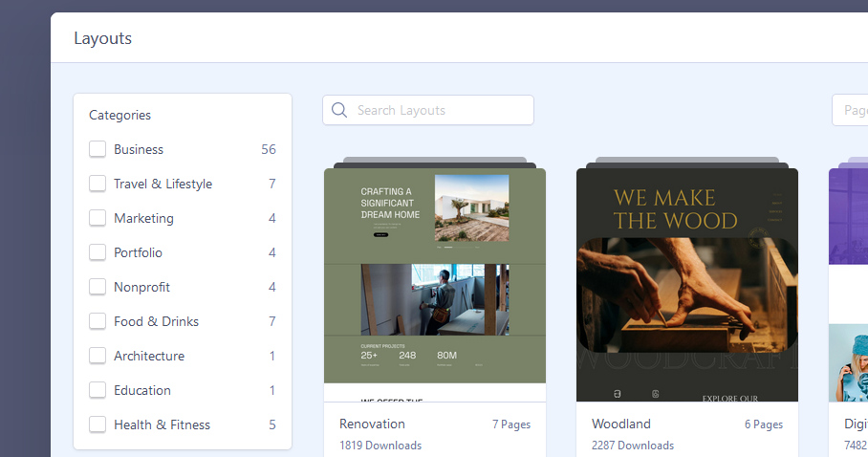Check the Business category checkbox

tap(98, 149)
